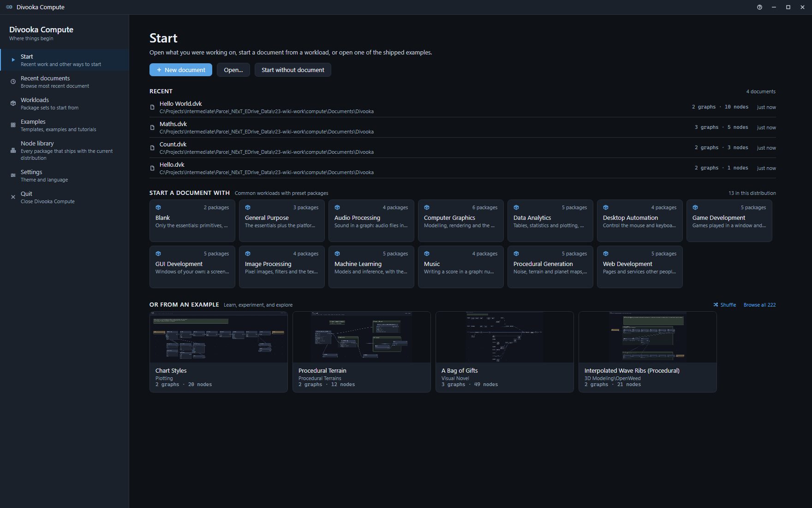This screenshot has width=812, height=508.
Task: Shuffle the example list
Action: 725,305
